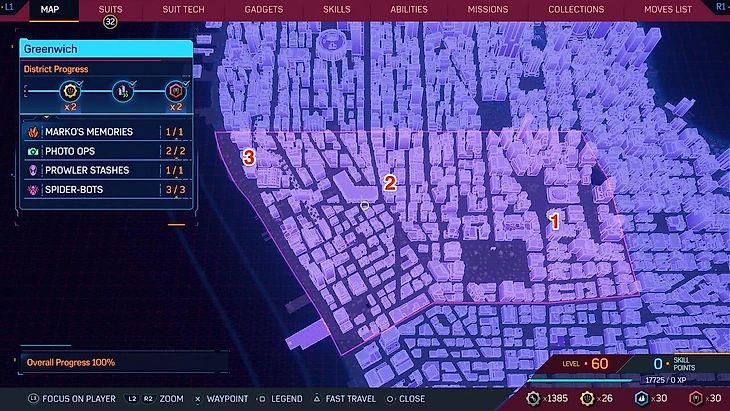The height and width of the screenshot is (411, 730).
Task: Select the Marko's Memories flame icon
Action: coord(31,132)
